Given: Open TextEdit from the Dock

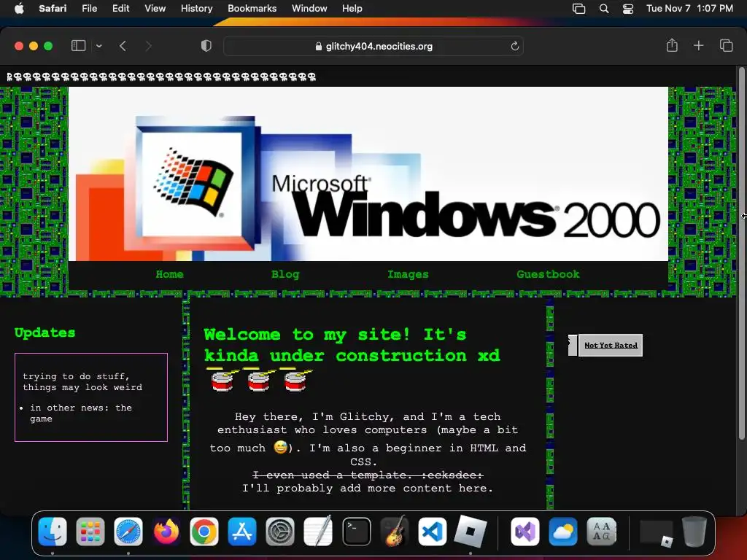Looking at the screenshot, I should (x=318, y=532).
